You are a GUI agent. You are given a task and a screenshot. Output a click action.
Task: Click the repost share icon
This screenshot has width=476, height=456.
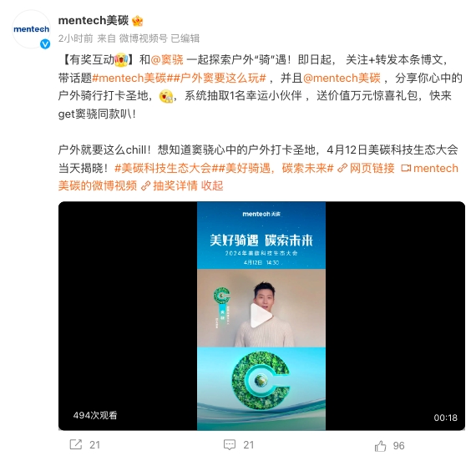76,444
